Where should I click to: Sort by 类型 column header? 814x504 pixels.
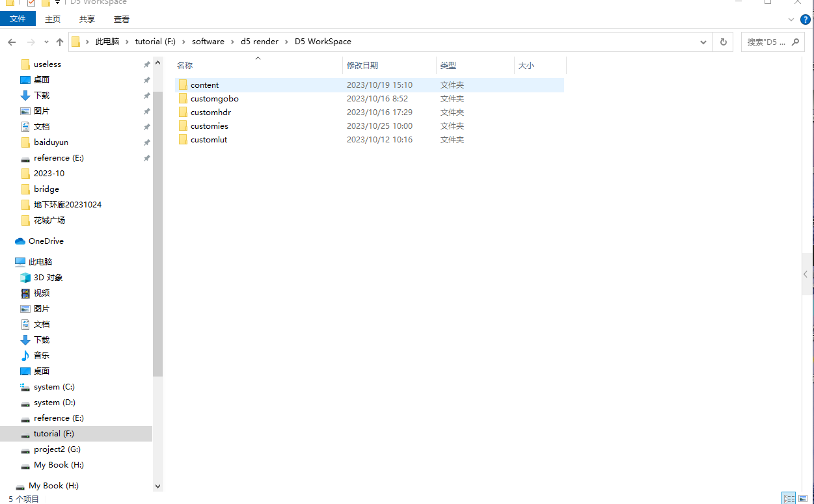click(x=475, y=66)
